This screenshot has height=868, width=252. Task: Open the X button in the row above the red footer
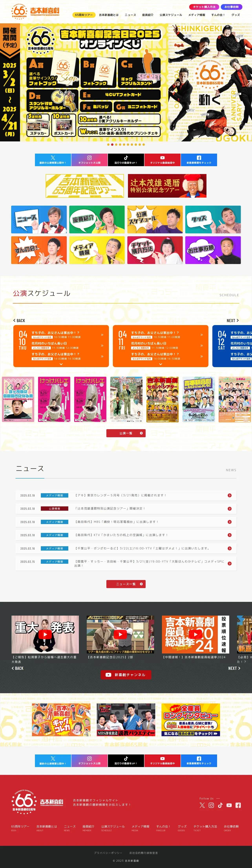pyautogui.click(x=53, y=761)
